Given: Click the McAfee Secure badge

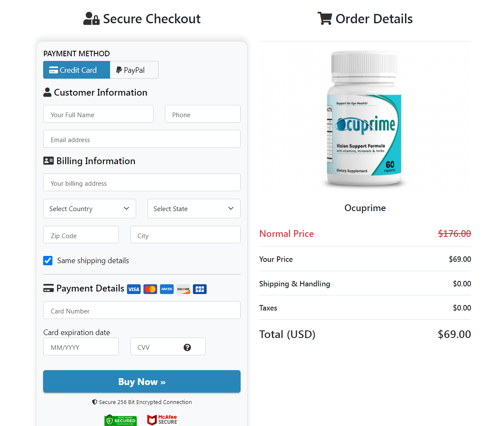Looking at the screenshot, I should click(163, 420).
